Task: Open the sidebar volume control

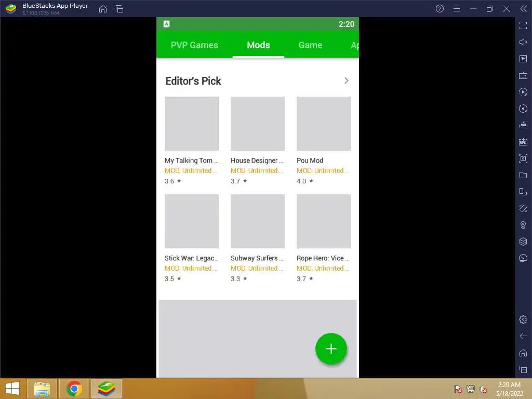Action: (x=523, y=42)
